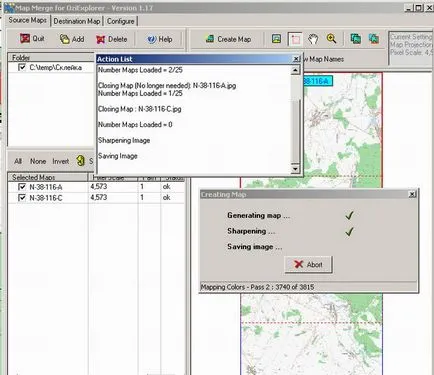Click None to deselect maps
Viewport: 434px width, 375px height.
(x=38, y=161)
